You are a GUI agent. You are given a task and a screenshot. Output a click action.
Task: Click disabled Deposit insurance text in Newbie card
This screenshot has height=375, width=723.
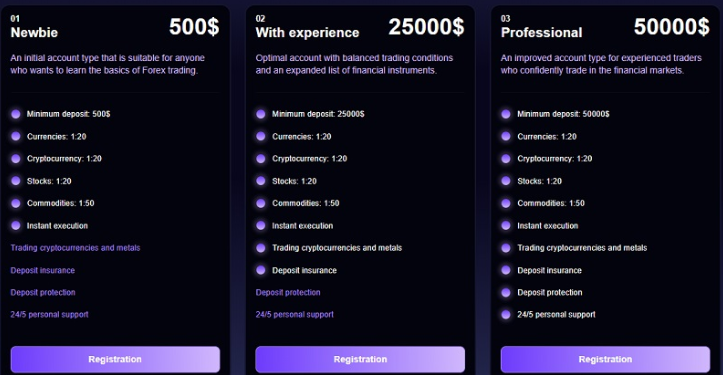42,270
